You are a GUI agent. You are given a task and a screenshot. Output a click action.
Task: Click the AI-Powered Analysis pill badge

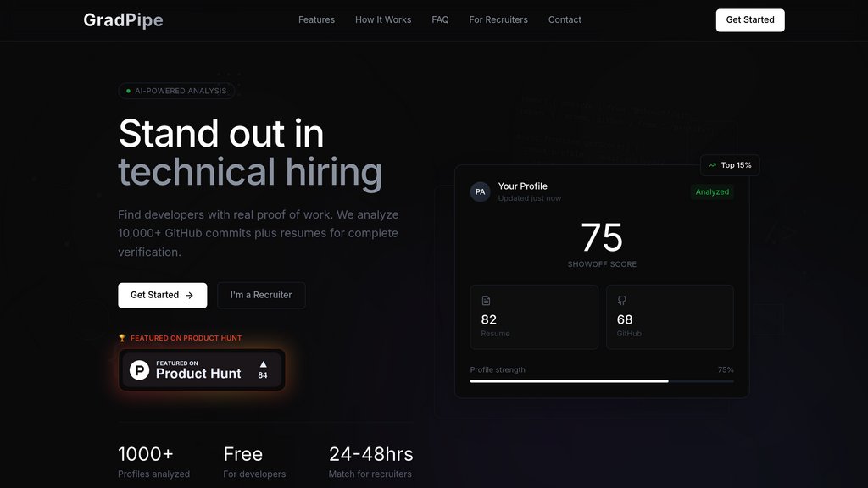176,91
